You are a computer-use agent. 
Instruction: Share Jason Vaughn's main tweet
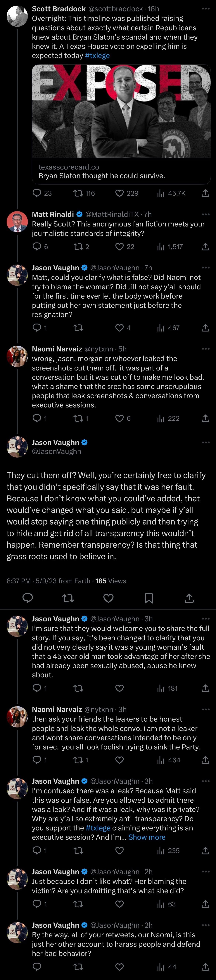pos(189,598)
